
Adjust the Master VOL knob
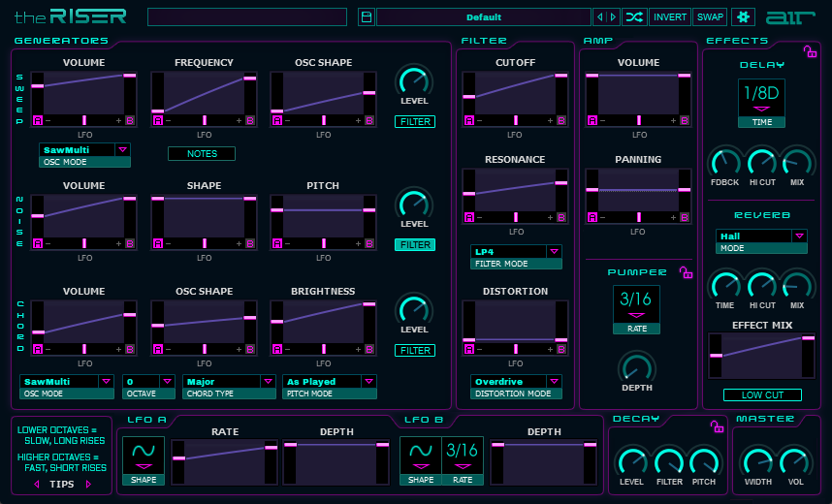coord(793,460)
